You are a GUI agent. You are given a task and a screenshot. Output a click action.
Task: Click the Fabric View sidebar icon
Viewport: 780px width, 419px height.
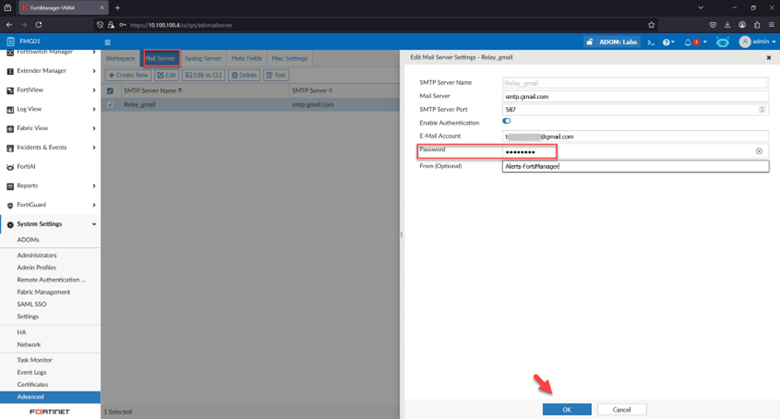coord(10,128)
